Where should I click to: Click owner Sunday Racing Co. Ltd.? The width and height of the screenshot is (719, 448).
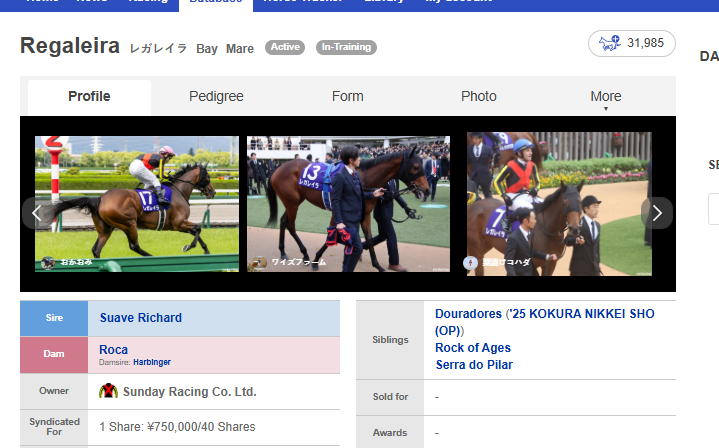point(189,392)
